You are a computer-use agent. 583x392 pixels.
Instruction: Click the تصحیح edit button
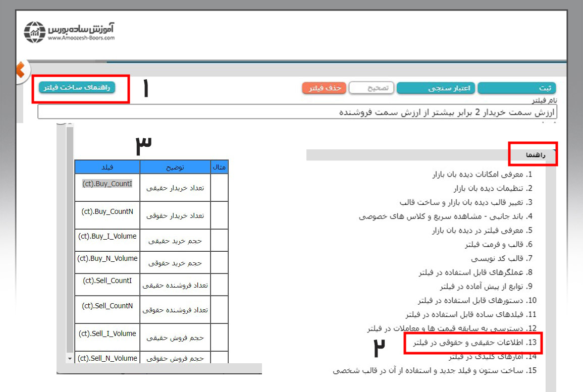pos(372,88)
